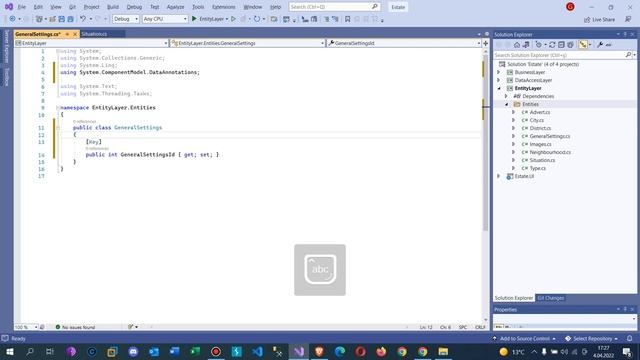Open the EntityLayer.Entities.GeneralSettings type dropdown

coord(248,43)
